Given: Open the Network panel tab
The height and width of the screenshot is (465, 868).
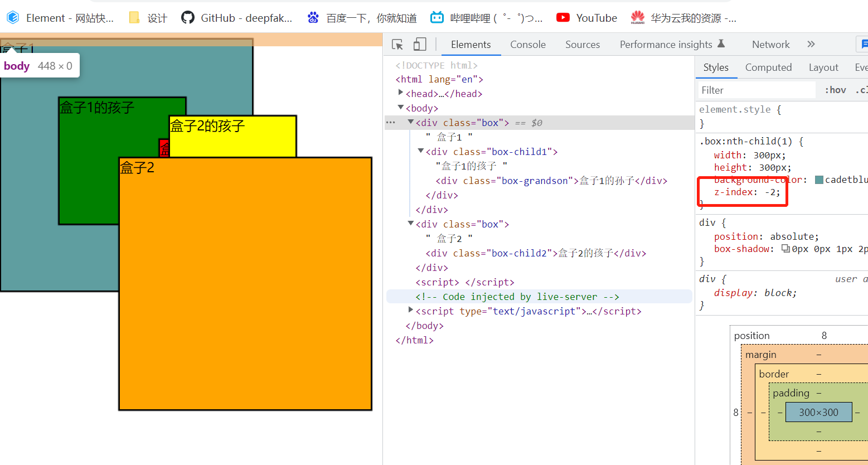Looking at the screenshot, I should pos(770,45).
